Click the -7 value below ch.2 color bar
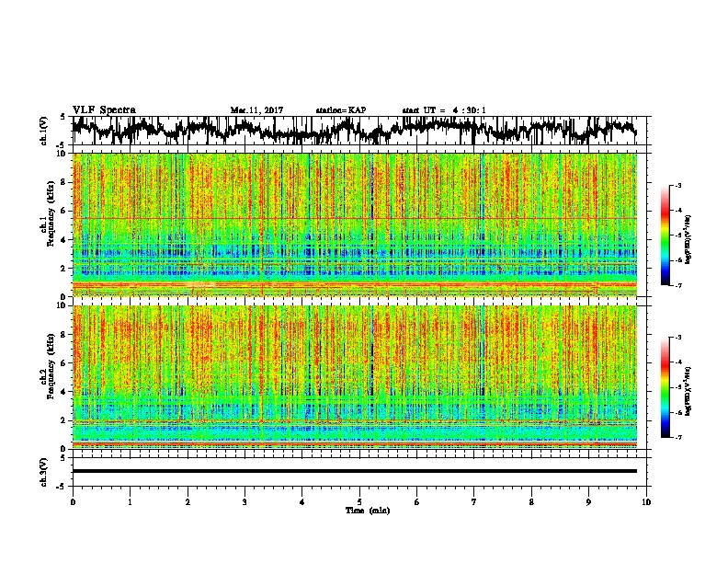The image size is (728, 563). (x=678, y=437)
